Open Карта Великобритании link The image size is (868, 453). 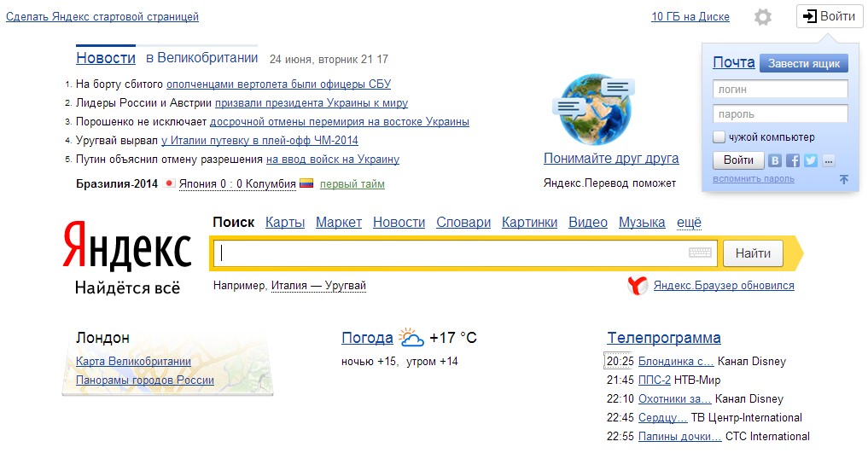(x=133, y=361)
